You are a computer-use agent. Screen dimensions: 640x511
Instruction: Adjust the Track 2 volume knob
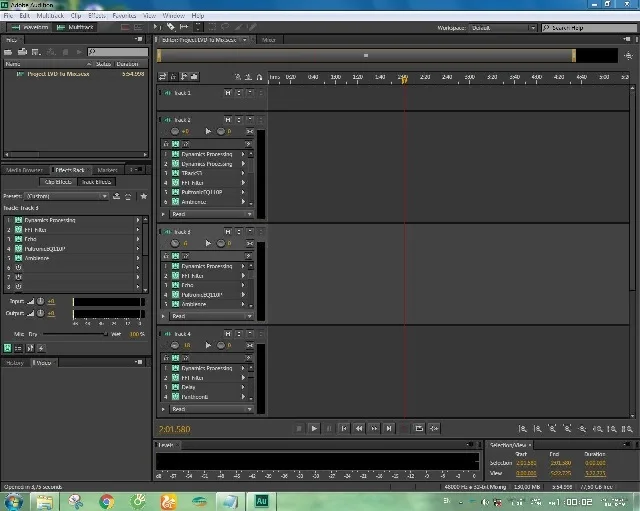click(x=175, y=131)
